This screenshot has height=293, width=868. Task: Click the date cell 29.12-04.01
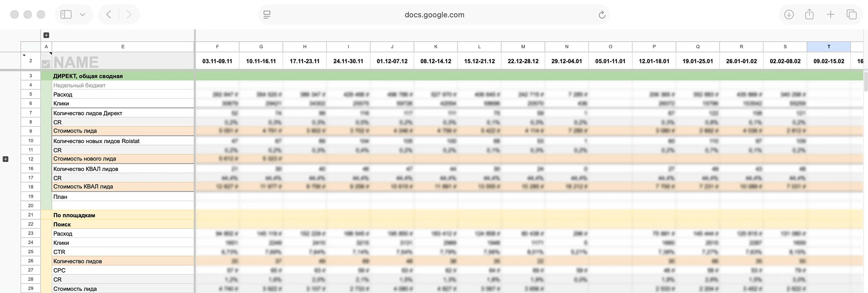coord(567,61)
